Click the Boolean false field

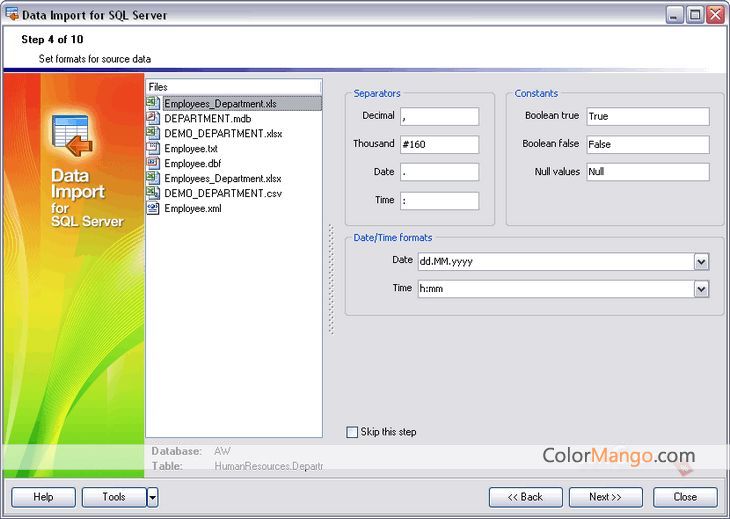coord(648,144)
